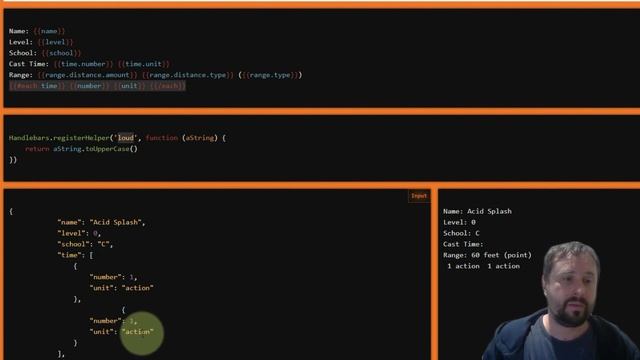The image size is (640, 360).
Task: Click the "name": "Acid Splash" JSON line
Action: coord(101,222)
